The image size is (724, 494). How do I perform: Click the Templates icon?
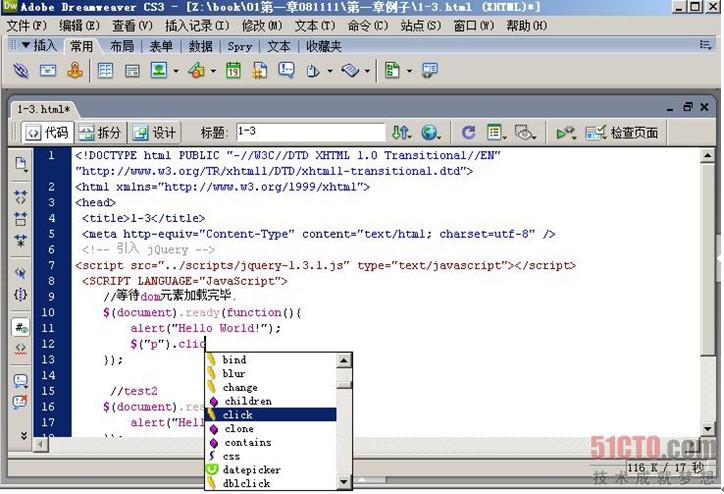(x=392, y=71)
